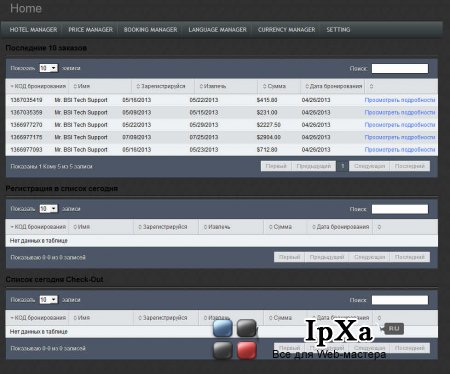Sort Список сегодня Check-Out by Зарегистрируйся
The height and width of the screenshot is (374, 450).
162,318
